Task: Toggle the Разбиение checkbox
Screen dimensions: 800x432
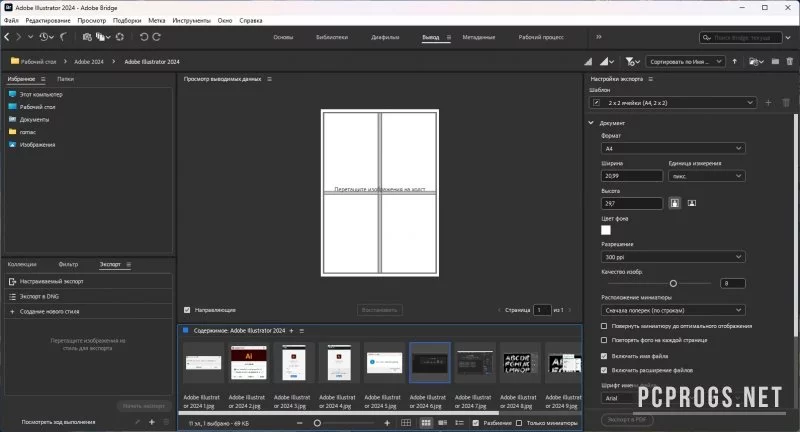Action: pos(476,423)
